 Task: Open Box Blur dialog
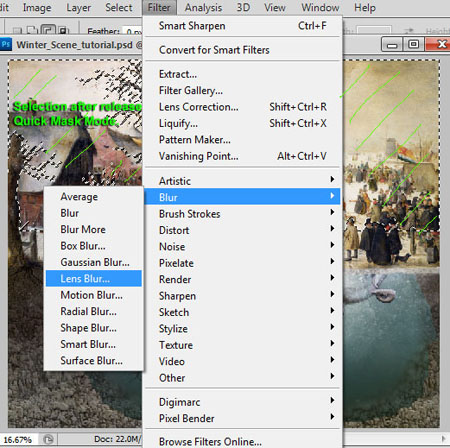tap(94, 246)
